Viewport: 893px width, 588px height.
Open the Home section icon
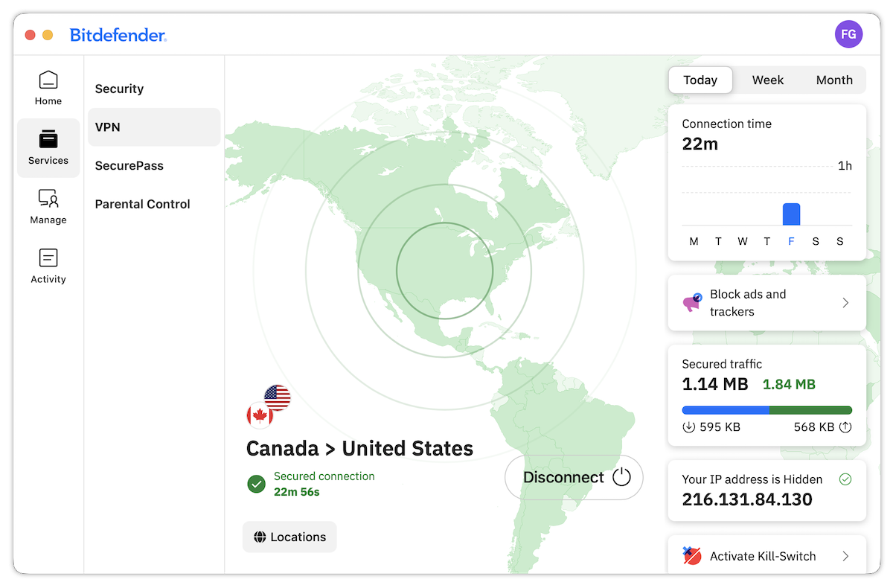tap(48, 80)
